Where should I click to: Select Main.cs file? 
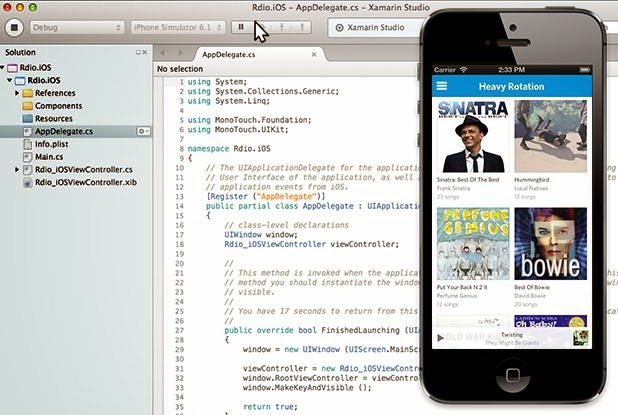(x=49, y=156)
